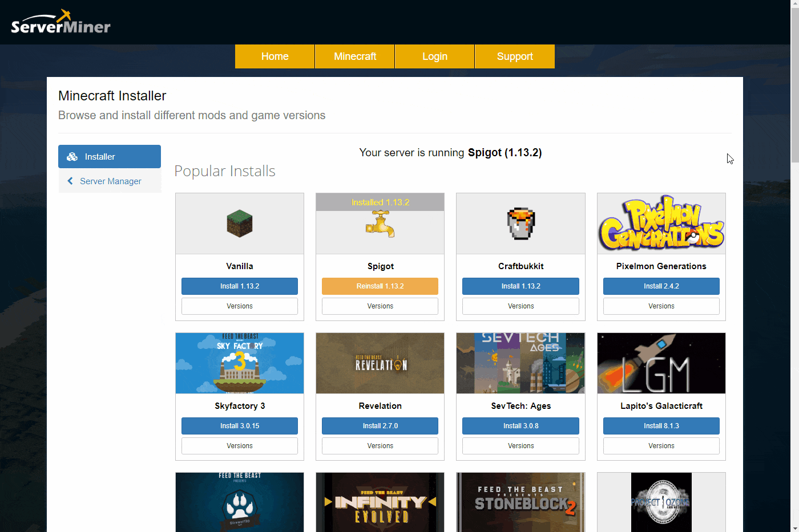Click the Pixelmon Generations logo image
The width and height of the screenshot is (799, 532).
(x=661, y=224)
